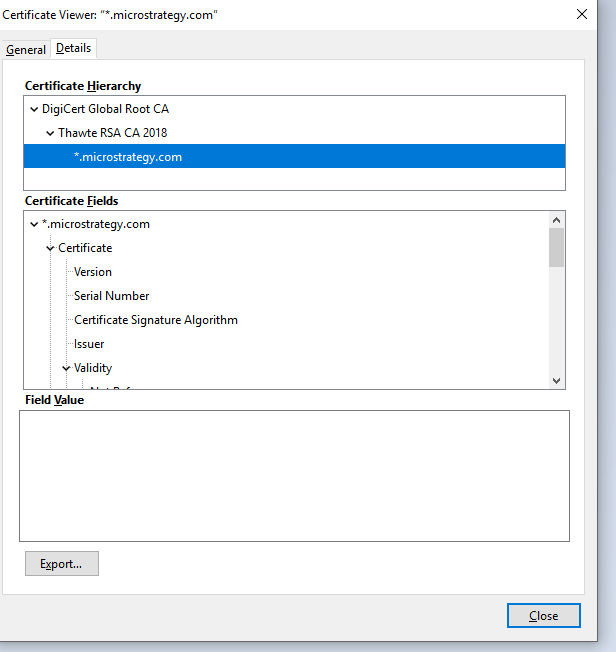This screenshot has height=652, width=616.
Task: Click scroll down arrow in Certificate Fields
Action: [x=557, y=380]
